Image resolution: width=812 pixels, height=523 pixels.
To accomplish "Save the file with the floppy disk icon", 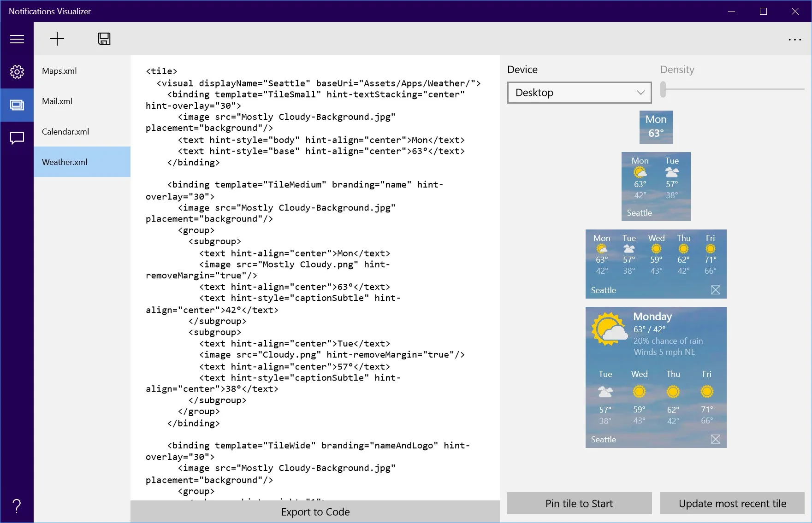I will (x=104, y=39).
